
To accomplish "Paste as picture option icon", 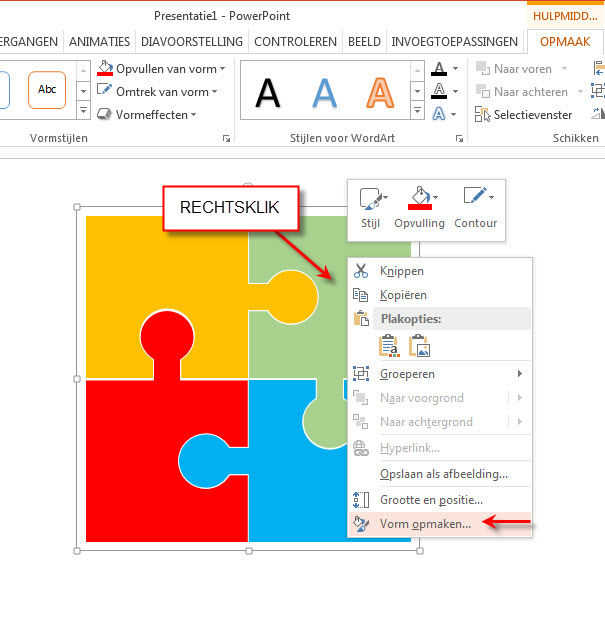I will click(419, 345).
